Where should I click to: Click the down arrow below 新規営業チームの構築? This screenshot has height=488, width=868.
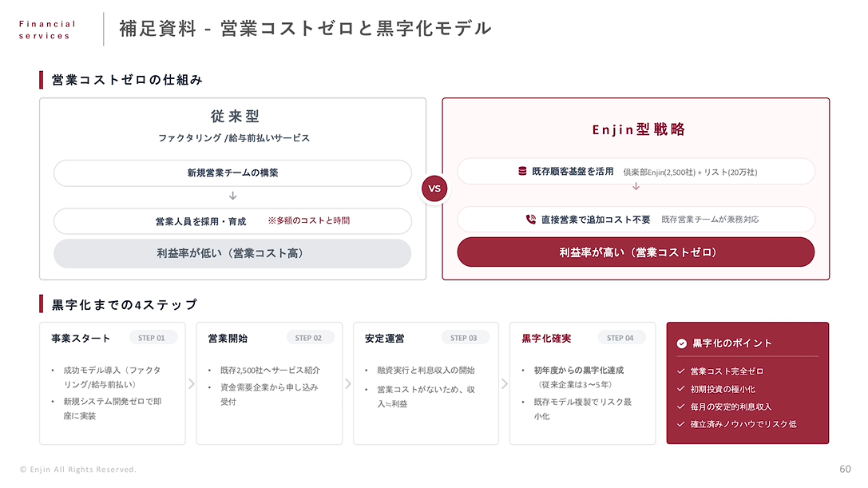232,196
